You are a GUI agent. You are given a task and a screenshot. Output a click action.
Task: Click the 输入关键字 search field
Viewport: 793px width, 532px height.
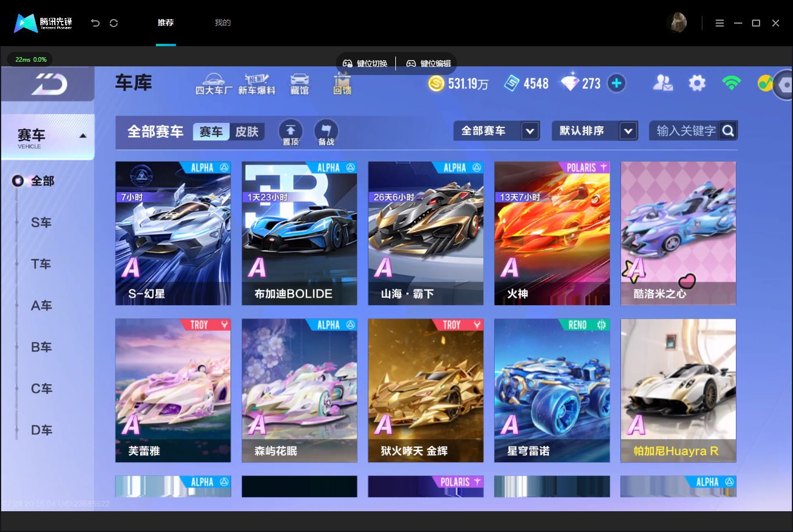686,131
